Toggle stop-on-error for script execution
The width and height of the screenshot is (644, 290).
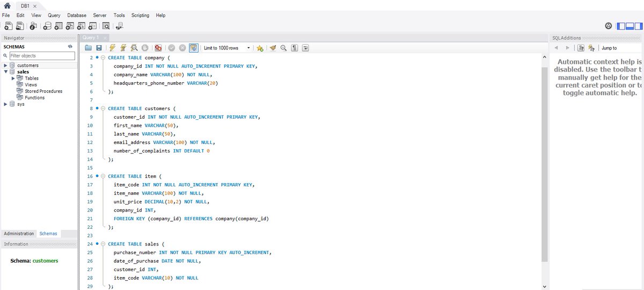click(158, 48)
